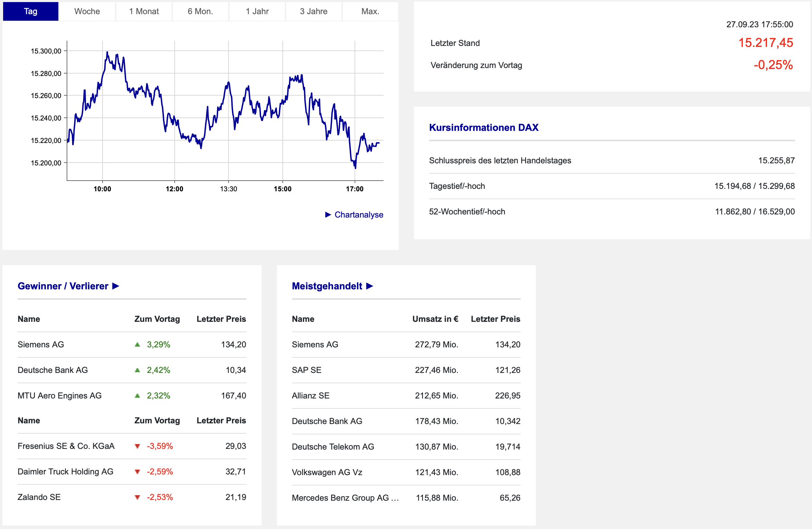The height and width of the screenshot is (529, 812).
Task: Click green up arrow for MTU Aero Engines
Action: click(x=137, y=396)
